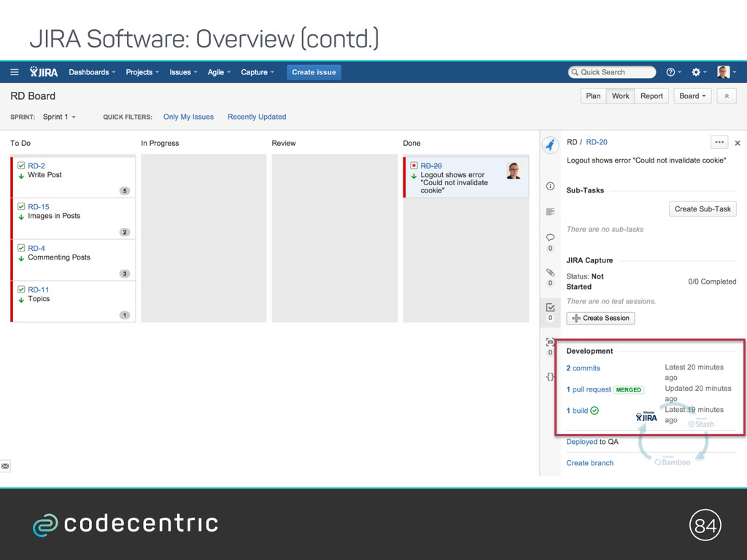Open the 2 commits link

583,368
